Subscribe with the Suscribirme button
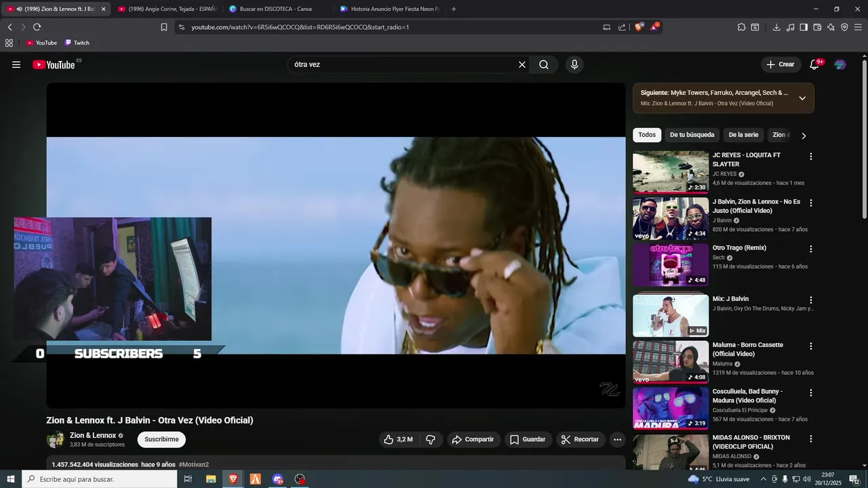The width and height of the screenshot is (868, 488). pos(161,439)
